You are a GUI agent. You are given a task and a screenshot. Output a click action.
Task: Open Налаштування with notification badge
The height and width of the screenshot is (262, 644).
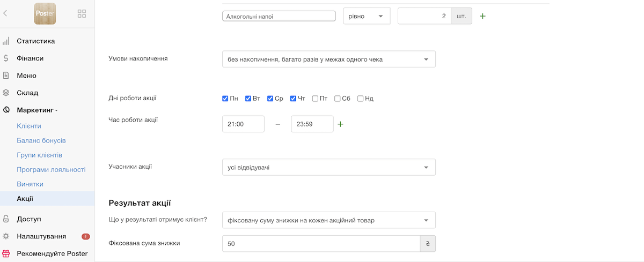click(x=41, y=236)
